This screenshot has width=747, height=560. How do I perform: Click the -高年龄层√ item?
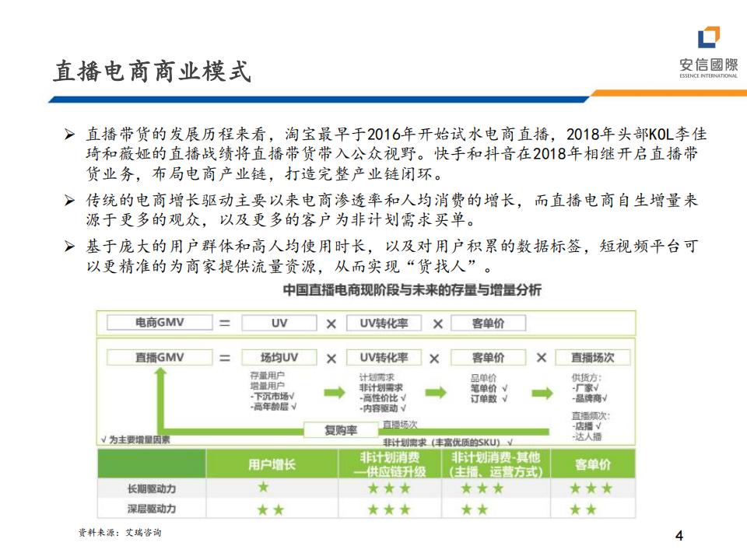coord(273,407)
